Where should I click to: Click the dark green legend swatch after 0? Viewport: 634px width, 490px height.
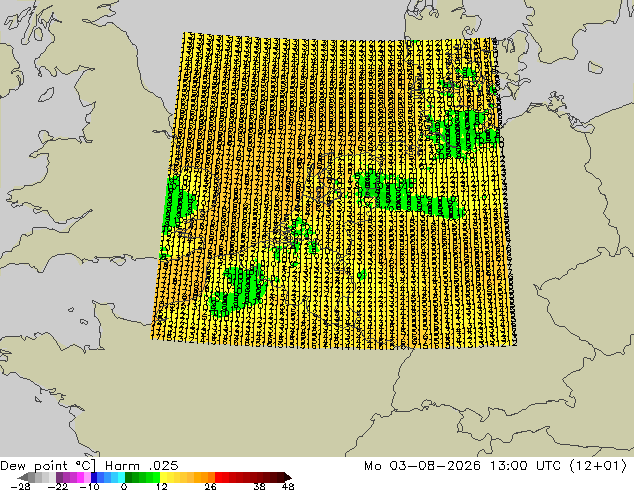(129, 477)
